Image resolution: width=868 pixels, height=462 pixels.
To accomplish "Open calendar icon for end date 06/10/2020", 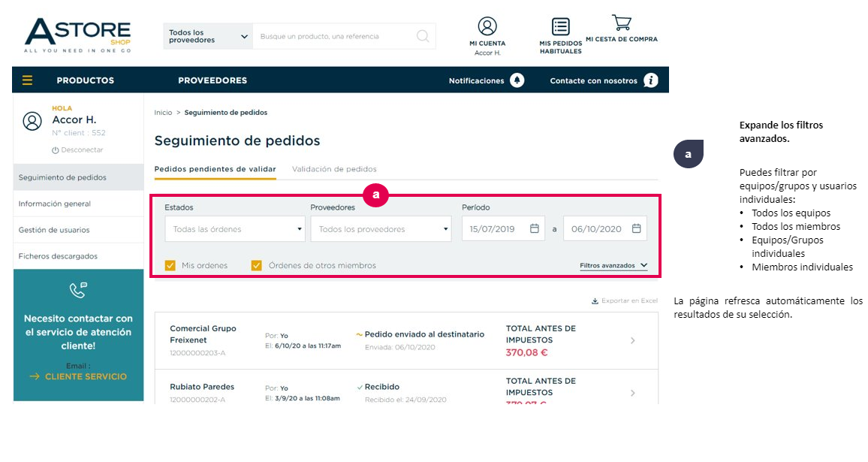I will pos(636,228).
